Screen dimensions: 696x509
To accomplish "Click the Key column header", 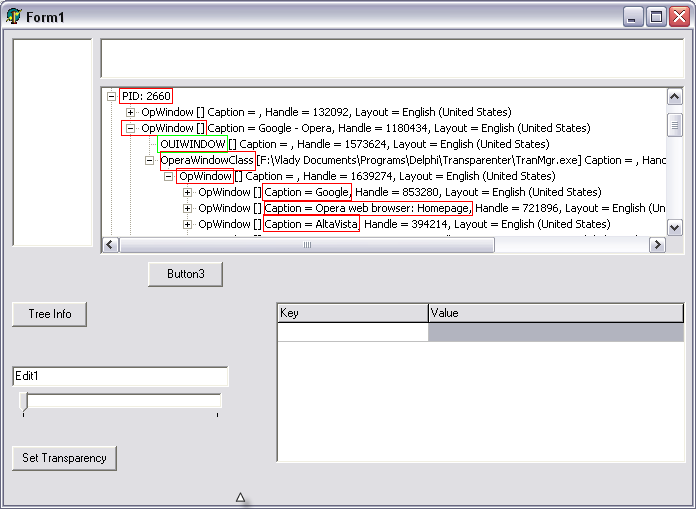I will point(352,313).
